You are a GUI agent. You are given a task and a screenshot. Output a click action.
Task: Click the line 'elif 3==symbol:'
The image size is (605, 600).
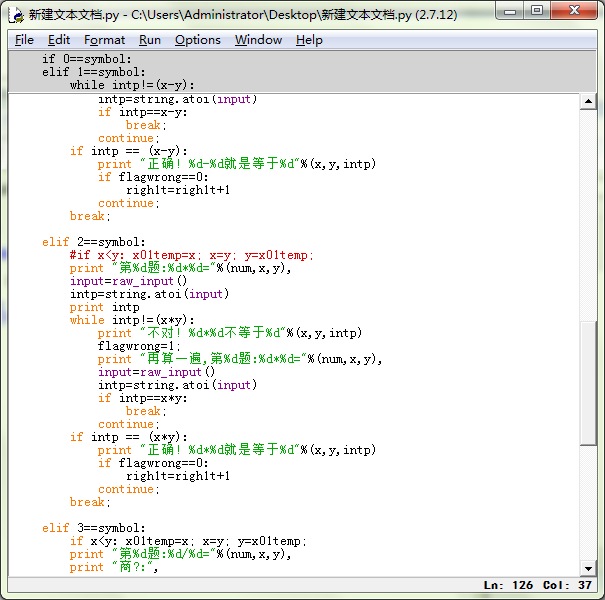coord(94,528)
